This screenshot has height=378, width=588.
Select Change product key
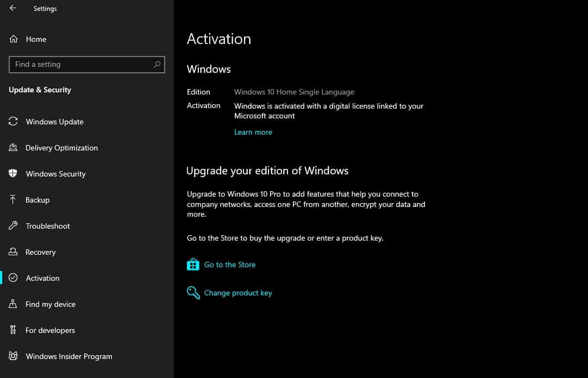pos(237,292)
